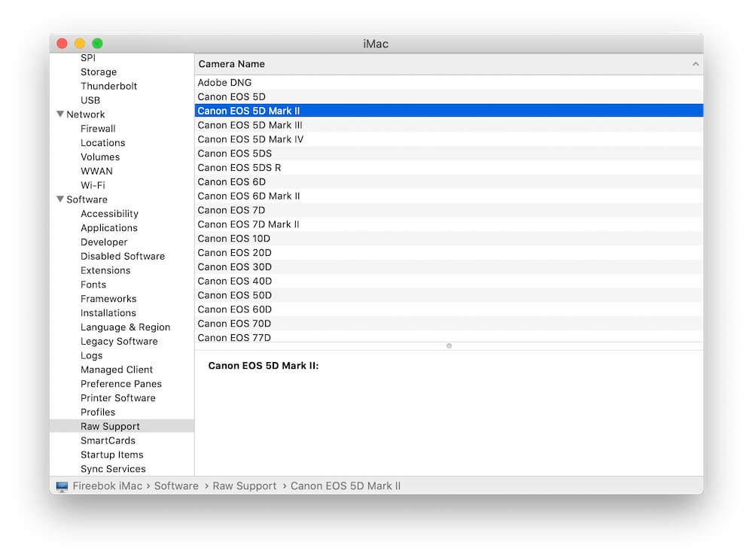Click the yellow minimize window button

pyautogui.click(x=80, y=44)
